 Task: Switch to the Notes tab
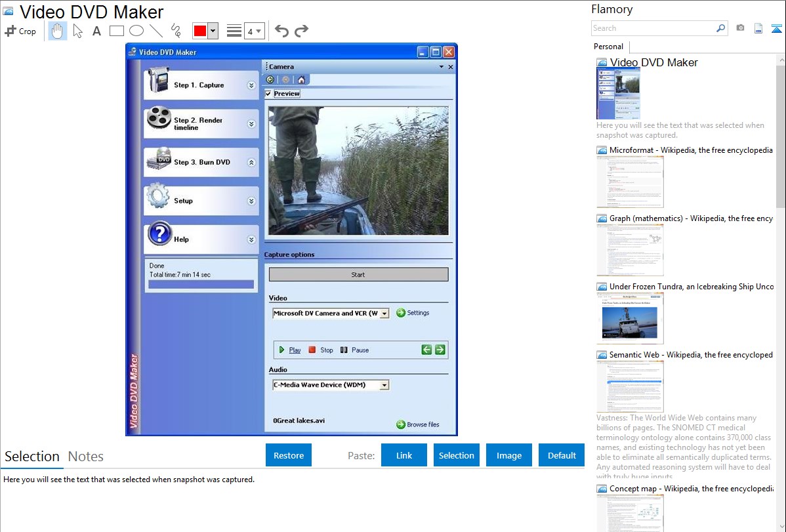tap(86, 457)
